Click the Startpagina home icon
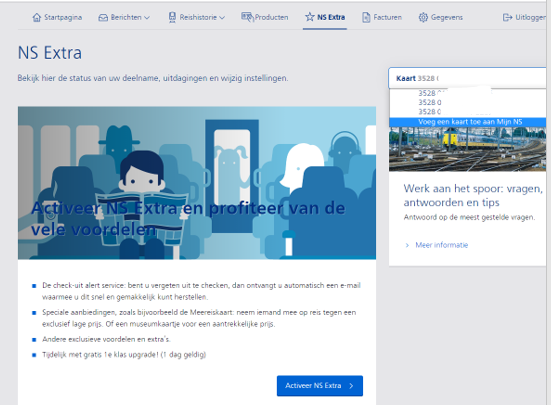This screenshot has height=405, width=551. point(37,17)
